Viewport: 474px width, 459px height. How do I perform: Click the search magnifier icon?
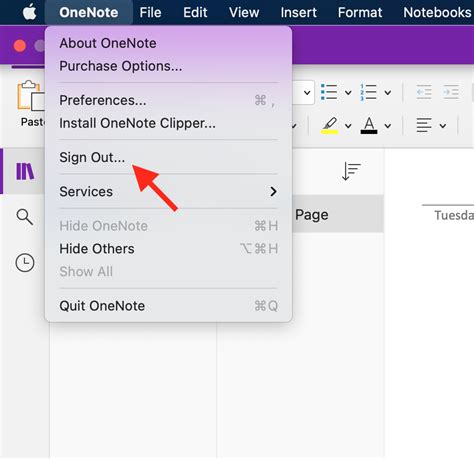pos(25,217)
